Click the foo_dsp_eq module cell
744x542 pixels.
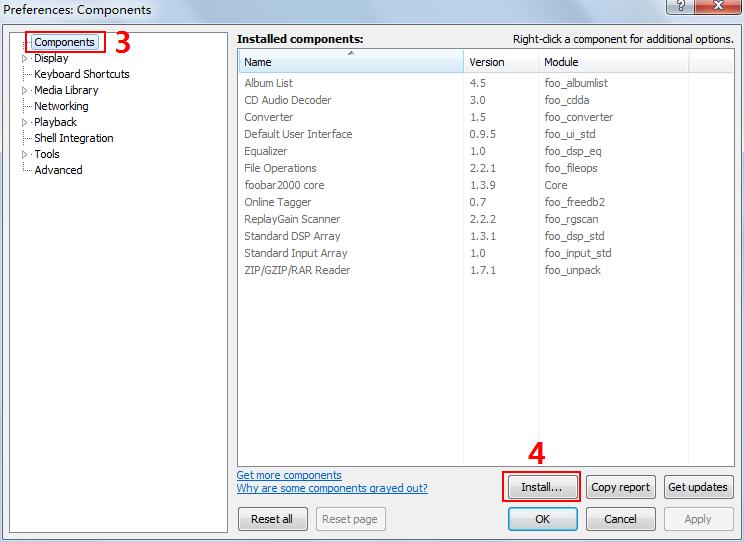coord(573,151)
